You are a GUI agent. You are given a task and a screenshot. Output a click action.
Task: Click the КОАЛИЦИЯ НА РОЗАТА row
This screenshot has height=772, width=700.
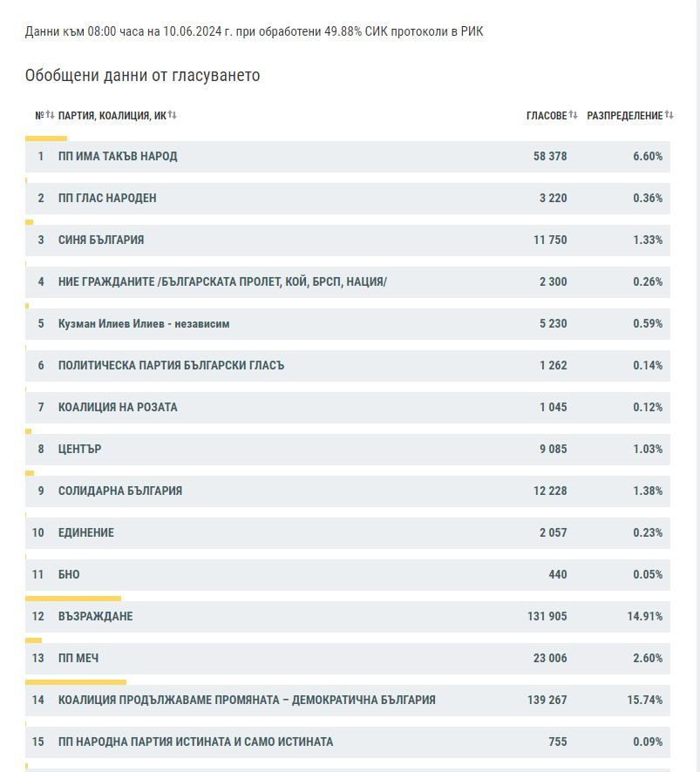(348, 408)
